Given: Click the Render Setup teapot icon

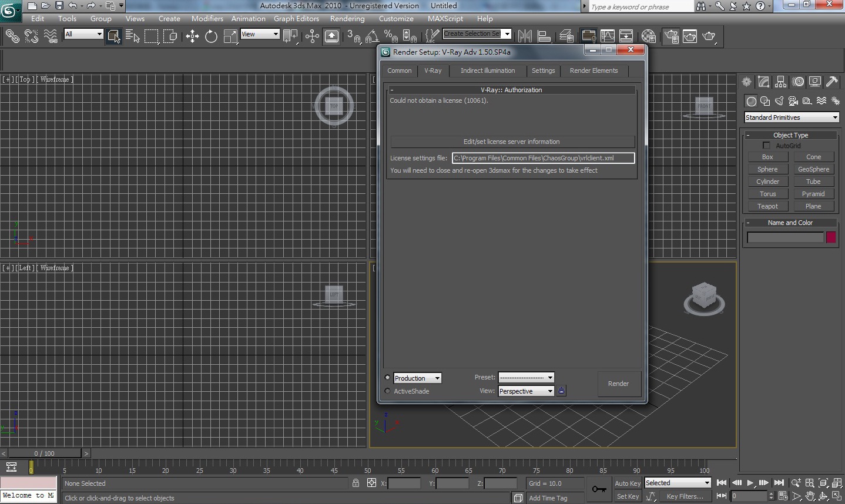Looking at the screenshot, I should tap(670, 36).
